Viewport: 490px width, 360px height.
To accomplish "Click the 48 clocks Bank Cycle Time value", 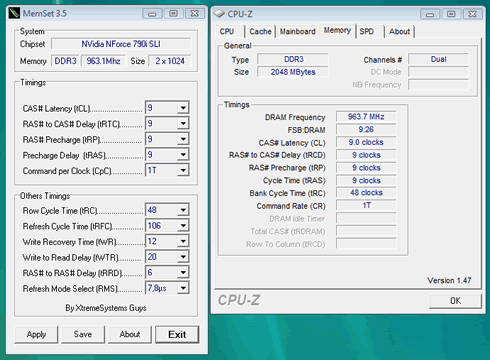I will (x=366, y=193).
